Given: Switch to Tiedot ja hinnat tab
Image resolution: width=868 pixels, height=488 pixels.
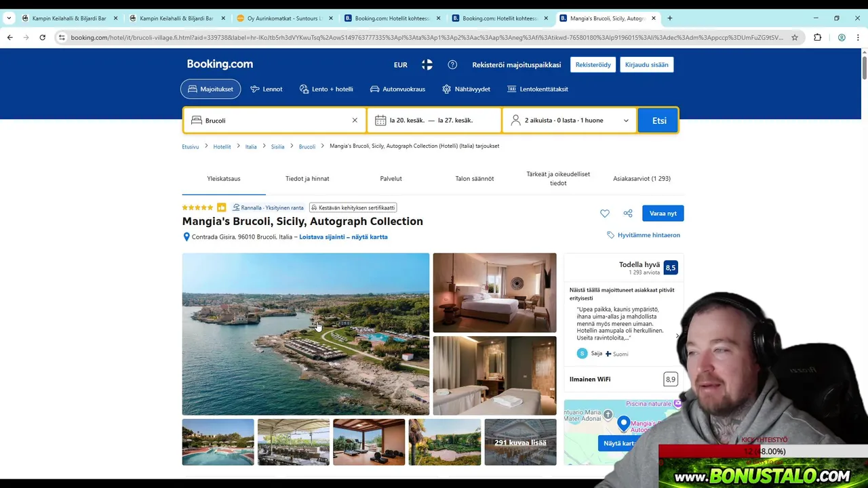Looking at the screenshot, I should (307, 179).
